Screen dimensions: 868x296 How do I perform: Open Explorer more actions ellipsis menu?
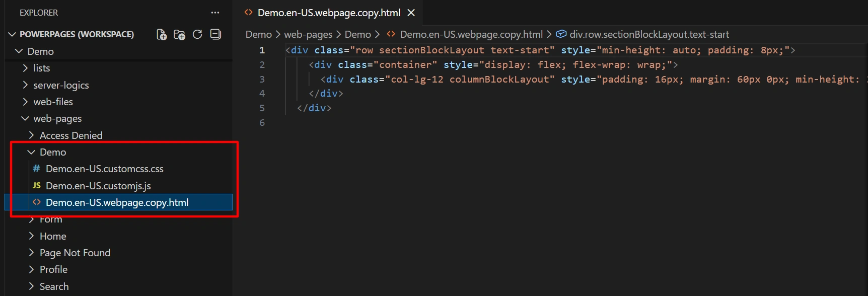click(x=215, y=13)
